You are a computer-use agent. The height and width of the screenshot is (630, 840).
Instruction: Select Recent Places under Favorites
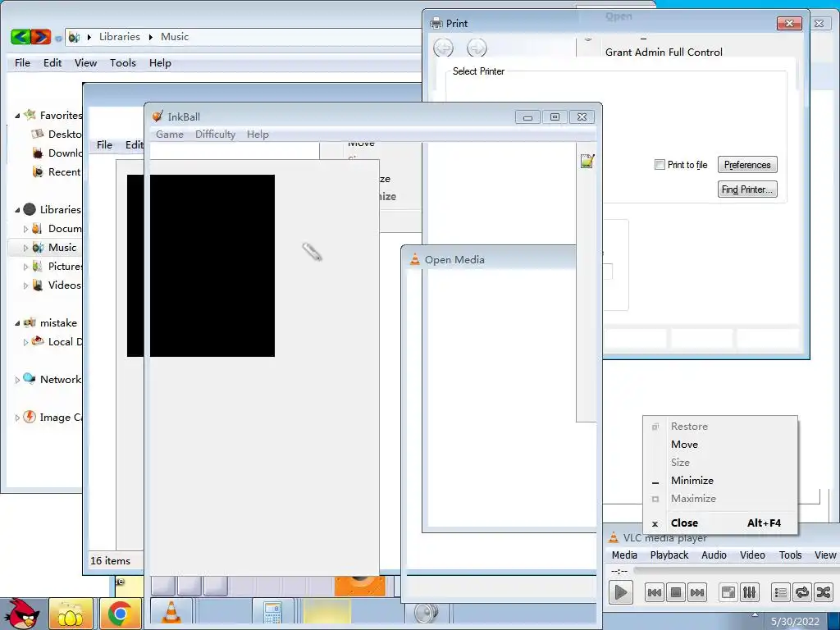click(x=57, y=172)
